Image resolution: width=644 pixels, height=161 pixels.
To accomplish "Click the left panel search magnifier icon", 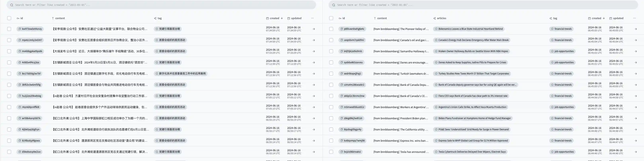I will click(x=12, y=5).
